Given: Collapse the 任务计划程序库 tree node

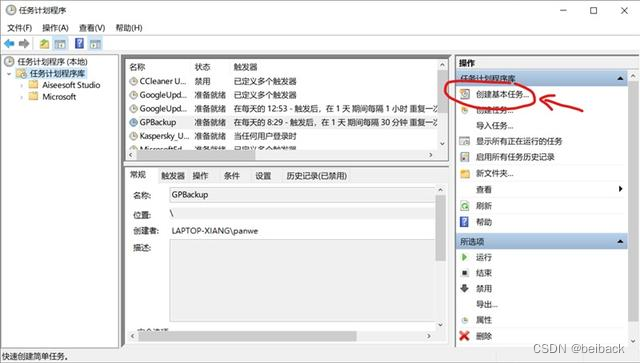Looking at the screenshot, I should 9,74.
